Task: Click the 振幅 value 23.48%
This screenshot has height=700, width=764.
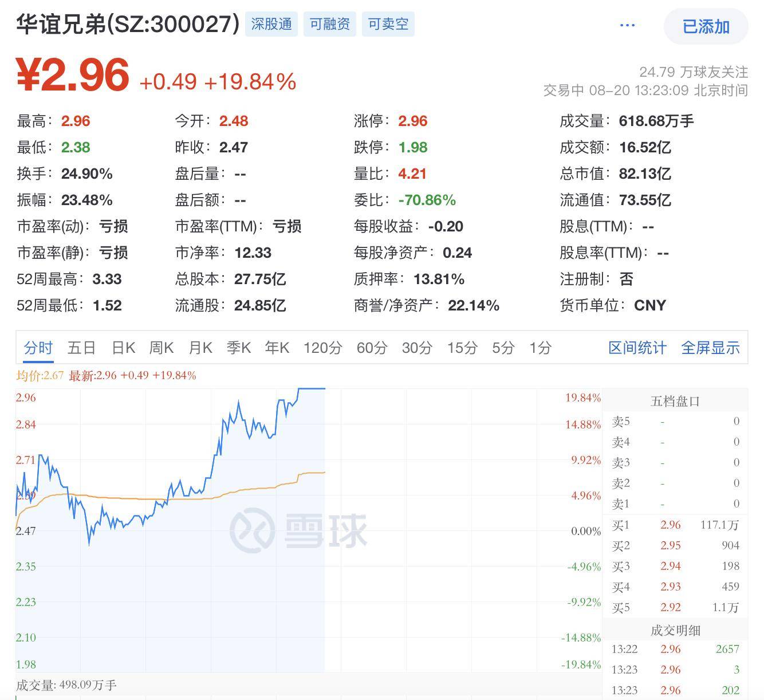Action: (x=87, y=200)
